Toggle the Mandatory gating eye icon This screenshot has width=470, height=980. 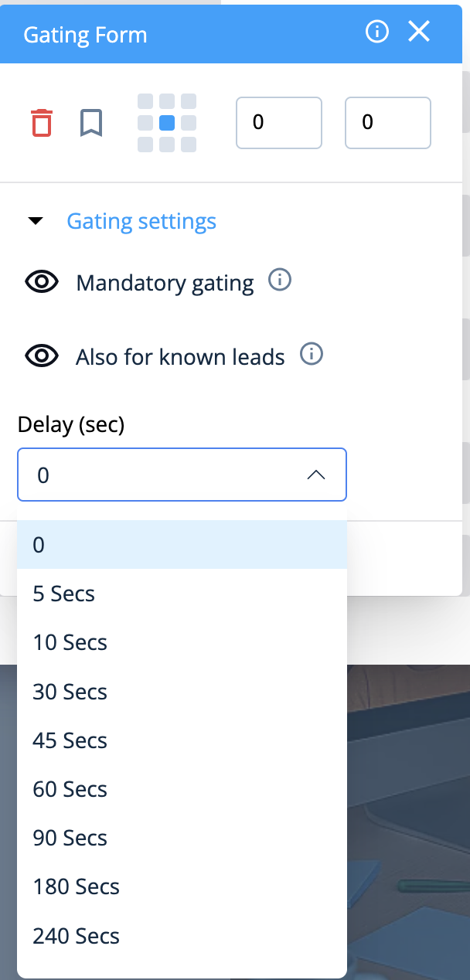pos(42,283)
